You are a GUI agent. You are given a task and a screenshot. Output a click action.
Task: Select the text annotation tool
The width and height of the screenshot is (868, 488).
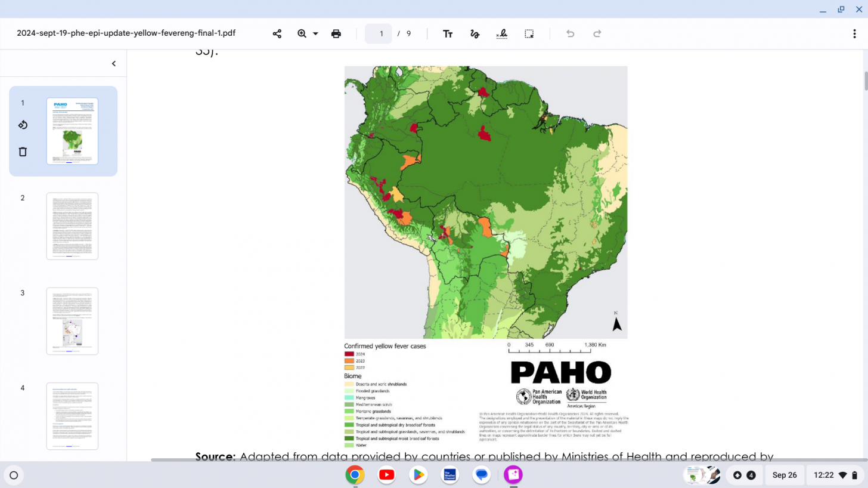click(448, 34)
